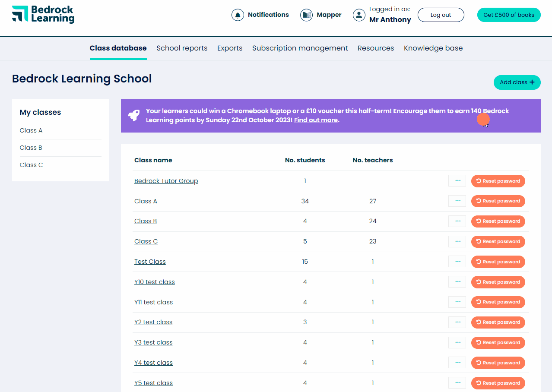Reset password for Y5 test class

498,383
